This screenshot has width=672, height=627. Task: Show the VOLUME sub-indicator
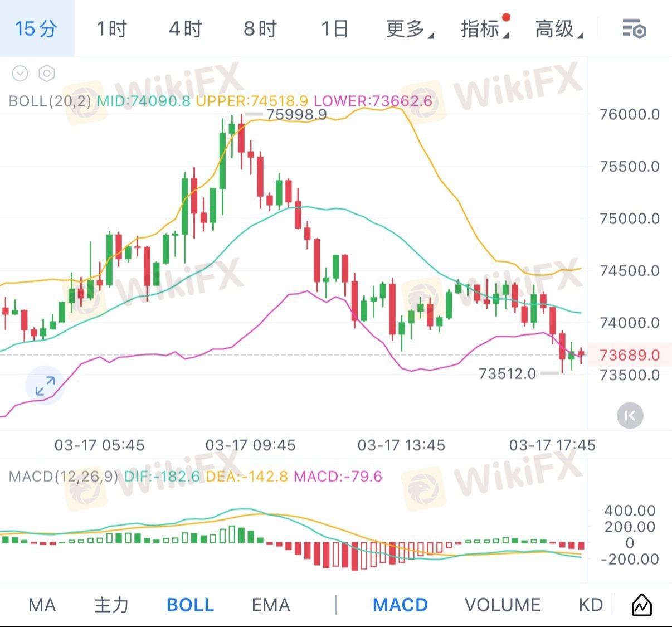click(x=502, y=605)
